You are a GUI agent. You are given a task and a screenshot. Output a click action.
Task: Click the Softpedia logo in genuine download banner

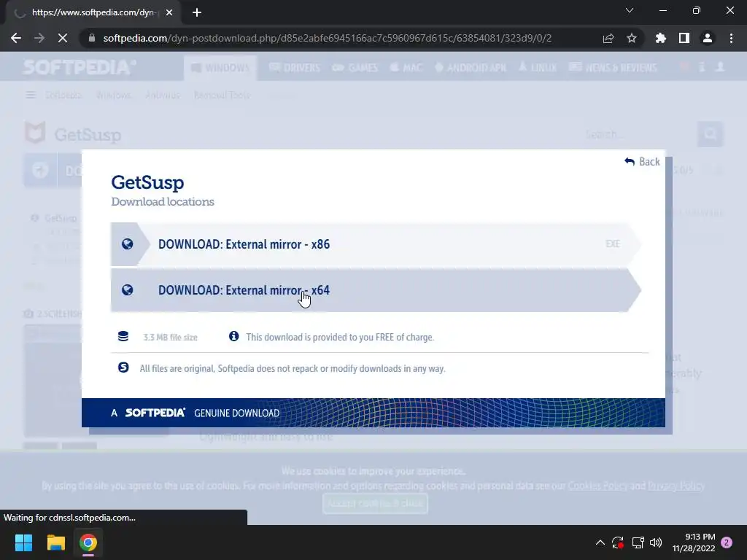[x=155, y=413]
